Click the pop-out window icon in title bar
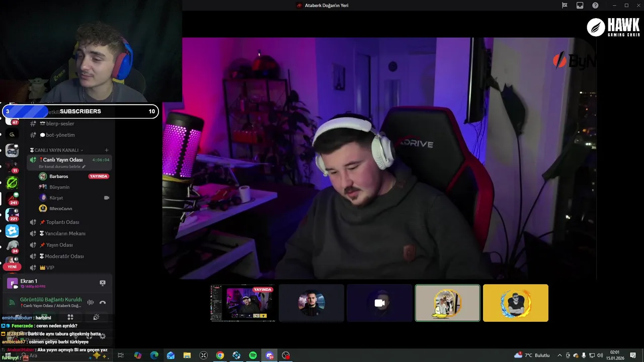644x362 pixels. (x=580, y=6)
